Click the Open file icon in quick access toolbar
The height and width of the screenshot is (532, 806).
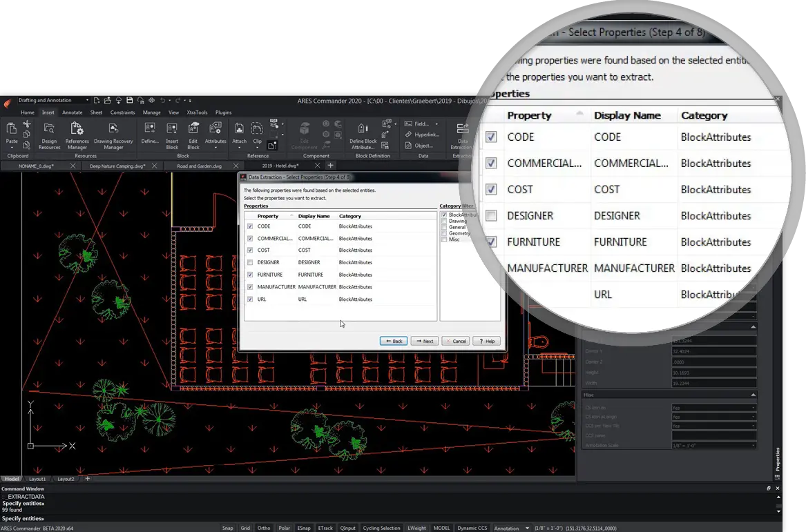point(108,101)
